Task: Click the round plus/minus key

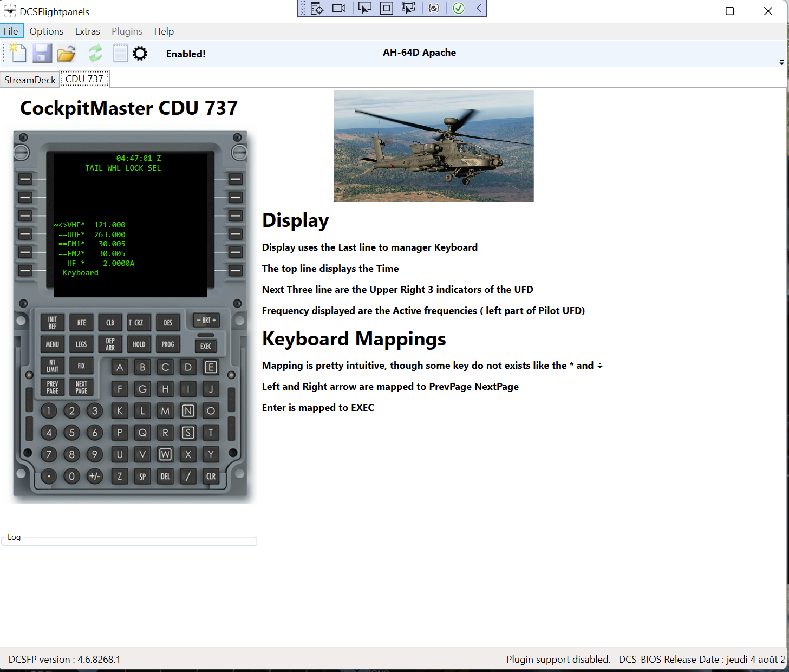Action: pyautogui.click(x=94, y=477)
